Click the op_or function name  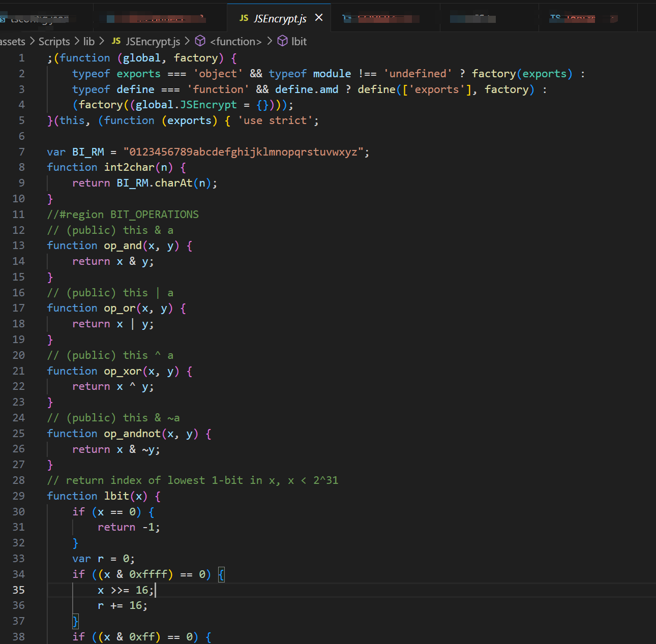[x=120, y=309]
